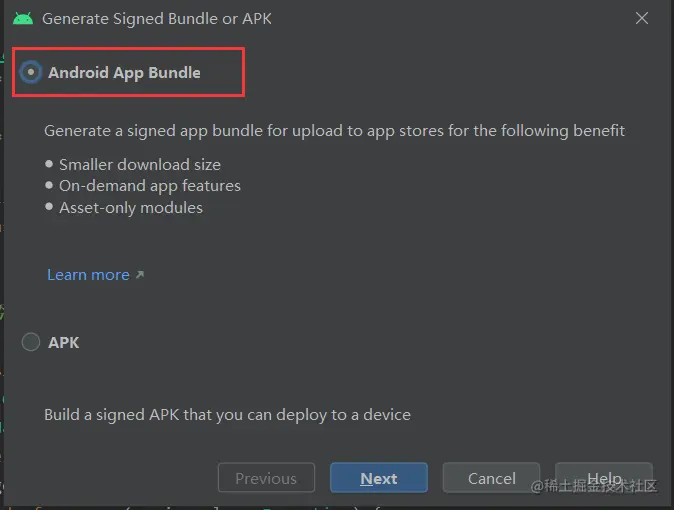This screenshot has width=674, height=510.
Task: Click the external-link arrow beside Learn more
Action: point(140,275)
